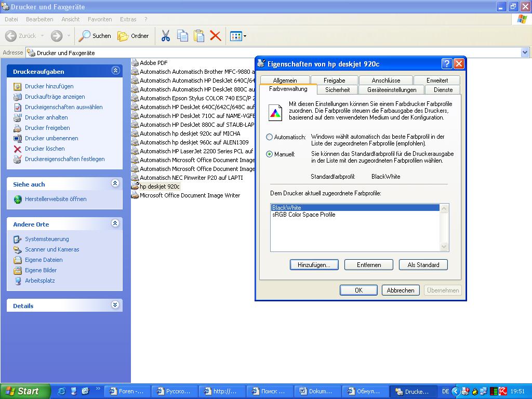Switch to the Allgemein tab
This screenshot has width=532, height=399.
(x=285, y=81)
